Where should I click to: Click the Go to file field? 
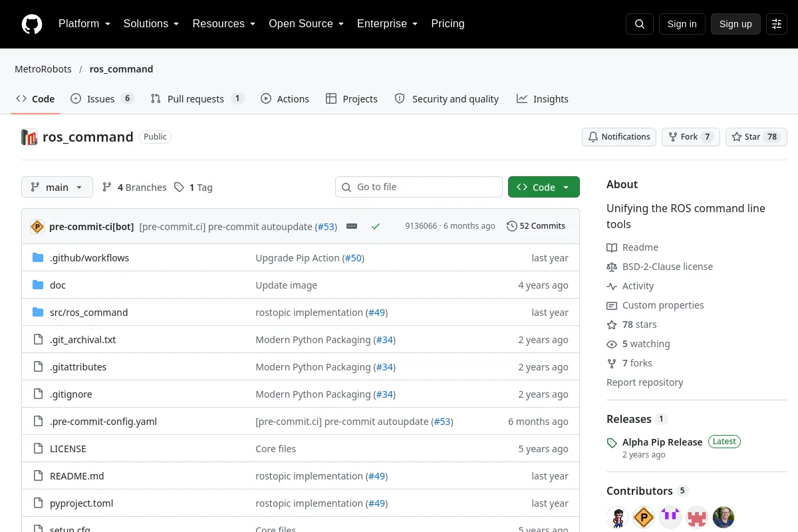[419, 187]
